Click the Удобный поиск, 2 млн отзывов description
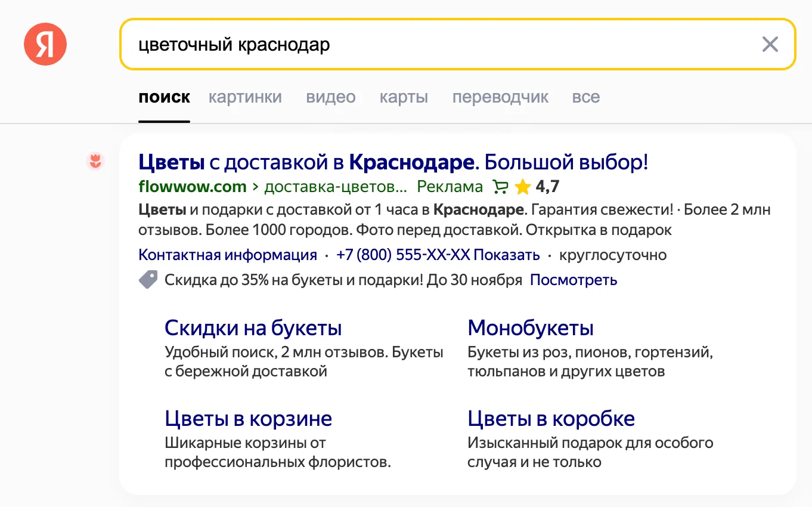Viewport: 812px width, 507px height. tap(304, 362)
